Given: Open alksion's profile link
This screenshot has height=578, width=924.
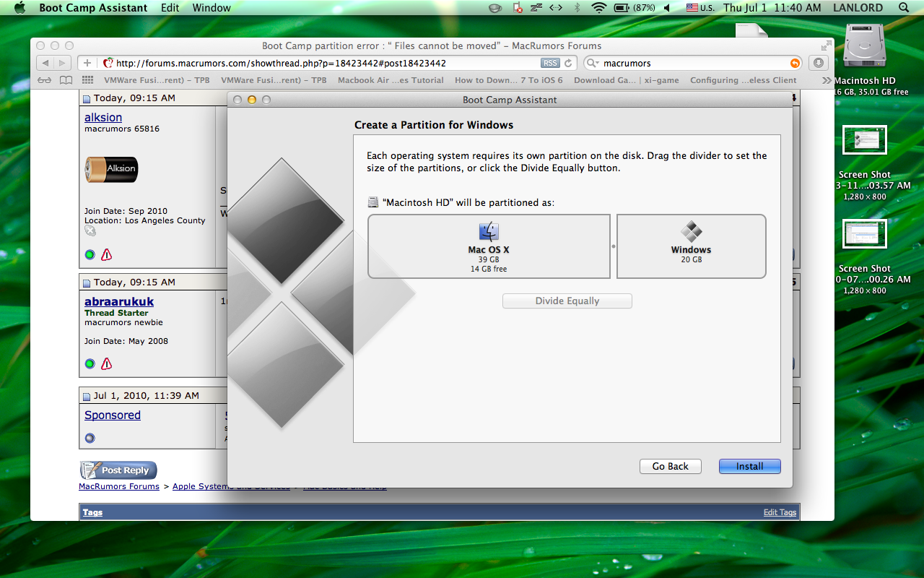Looking at the screenshot, I should (103, 117).
